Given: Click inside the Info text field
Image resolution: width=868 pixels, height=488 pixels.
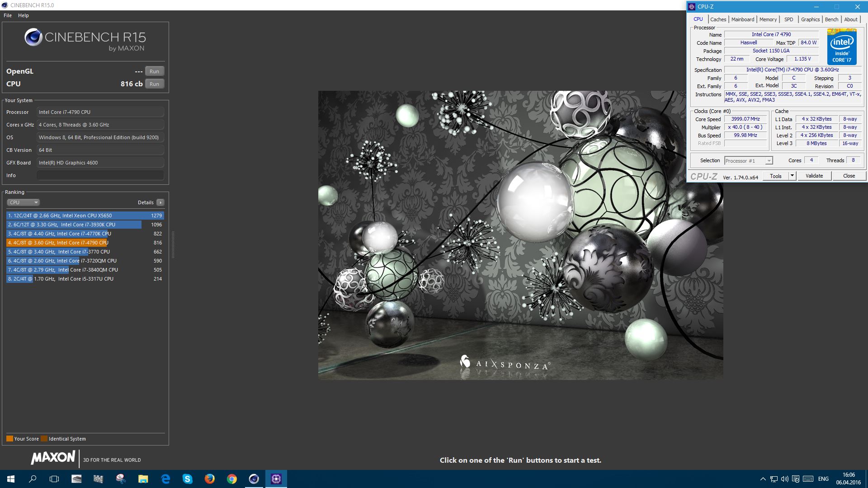Looking at the screenshot, I should 100,175.
